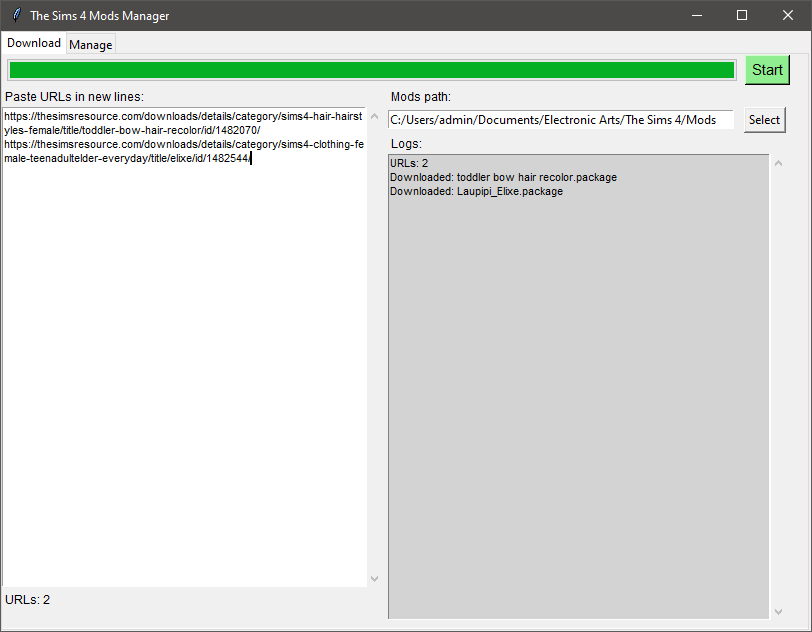Click the green Start button
The height and width of the screenshot is (632, 812).
(x=767, y=70)
